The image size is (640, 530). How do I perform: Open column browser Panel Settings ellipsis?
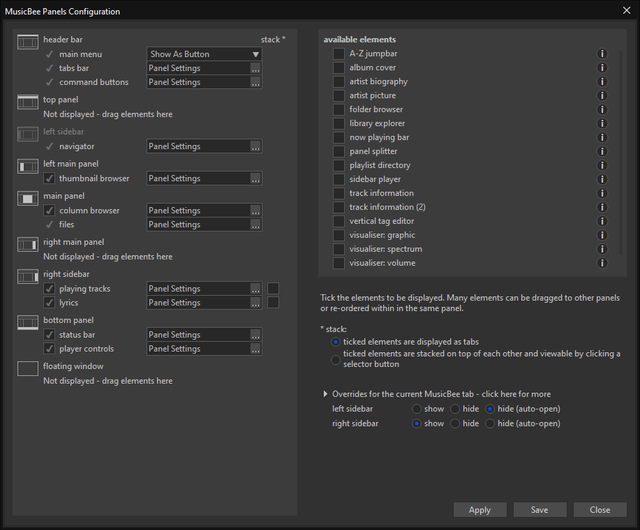(x=256, y=210)
